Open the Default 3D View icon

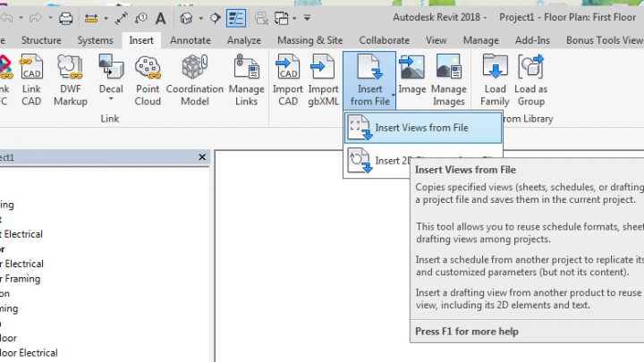click(186, 19)
